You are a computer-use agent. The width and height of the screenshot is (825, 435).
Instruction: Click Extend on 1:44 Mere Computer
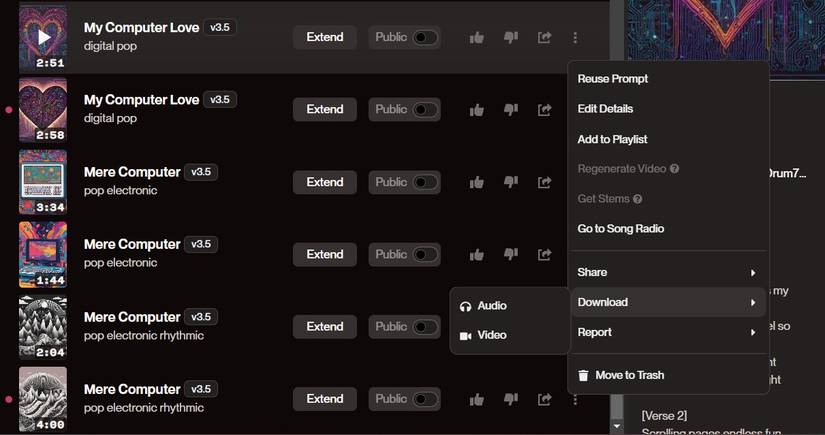325,254
